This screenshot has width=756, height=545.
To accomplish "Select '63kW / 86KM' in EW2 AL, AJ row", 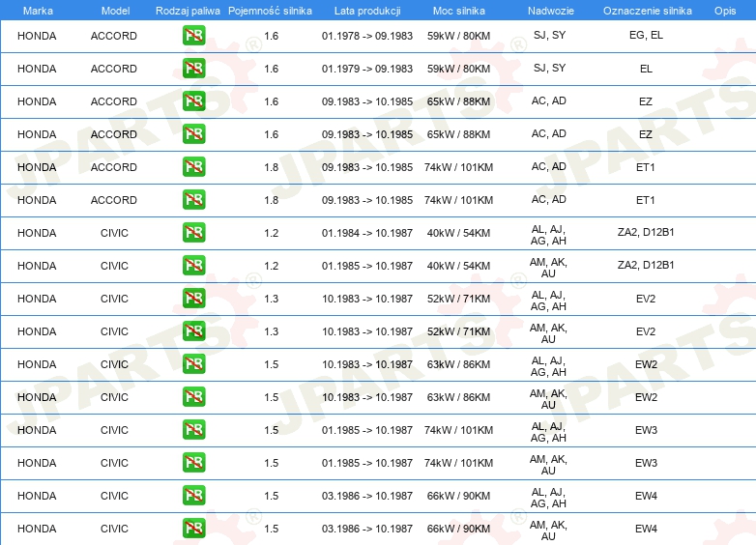I will [x=458, y=363].
